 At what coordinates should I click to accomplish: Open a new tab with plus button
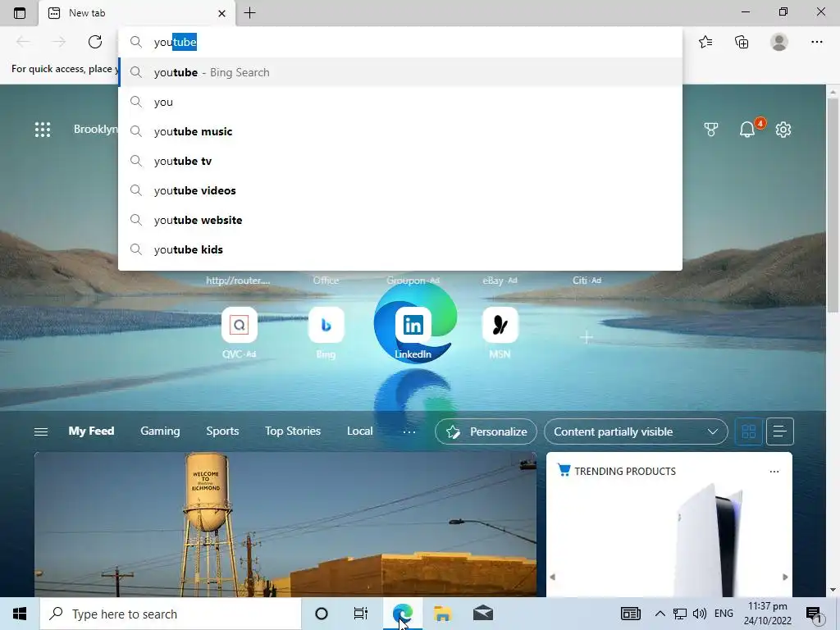pyautogui.click(x=249, y=13)
